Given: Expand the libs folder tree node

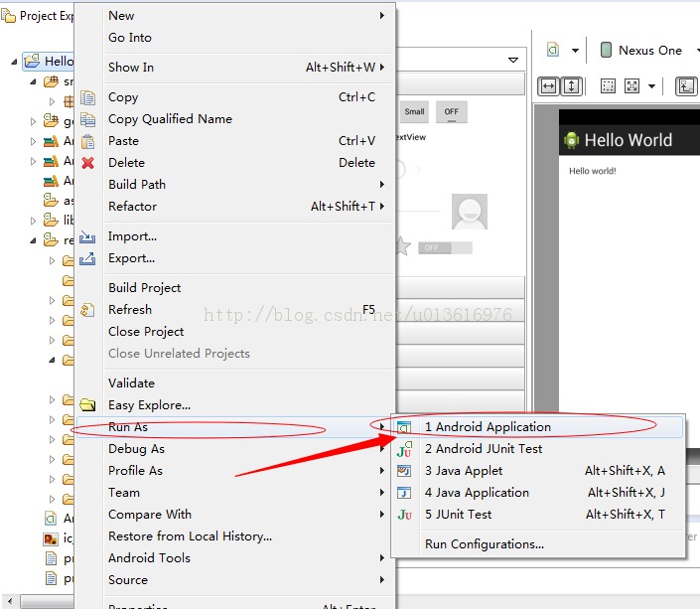Looking at the screenshot, I should click(x=33, y=221).
